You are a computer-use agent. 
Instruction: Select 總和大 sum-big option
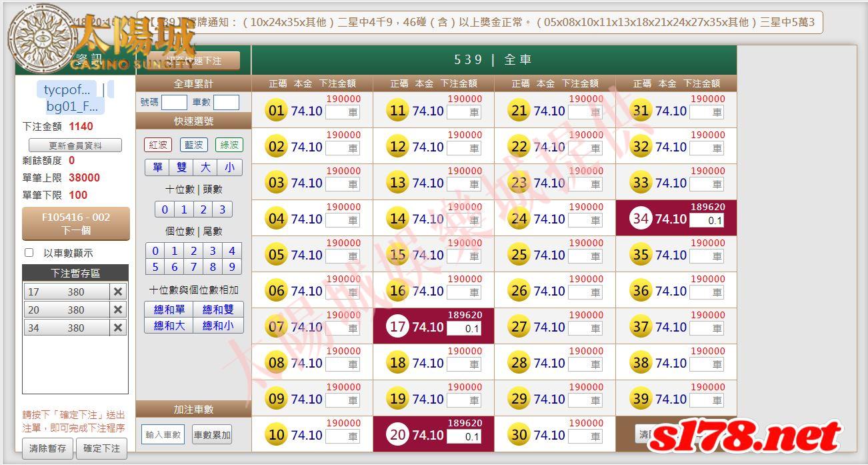tap(169, 326)
